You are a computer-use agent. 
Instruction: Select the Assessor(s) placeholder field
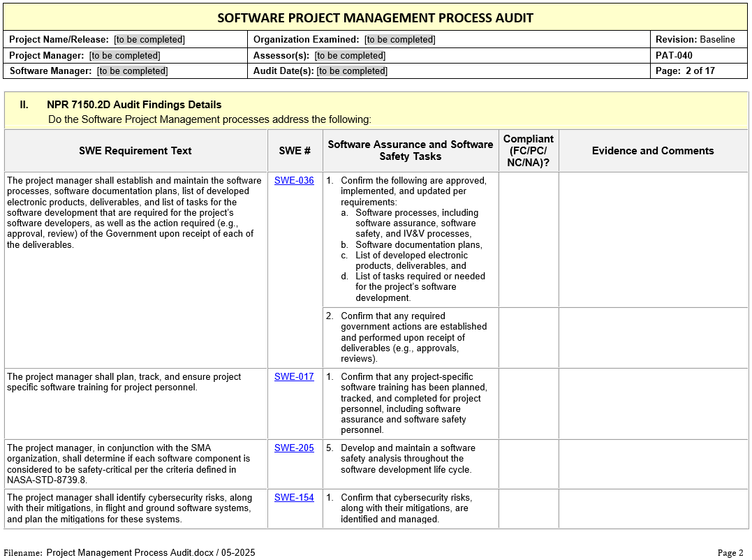tap(350, 56)
